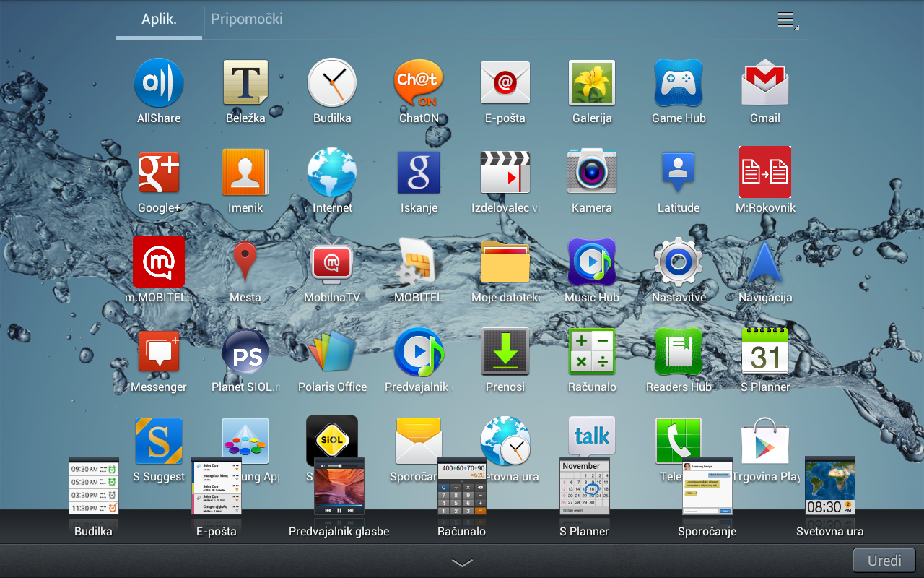Collapse the mini apps tray arrow

(462, 563)
